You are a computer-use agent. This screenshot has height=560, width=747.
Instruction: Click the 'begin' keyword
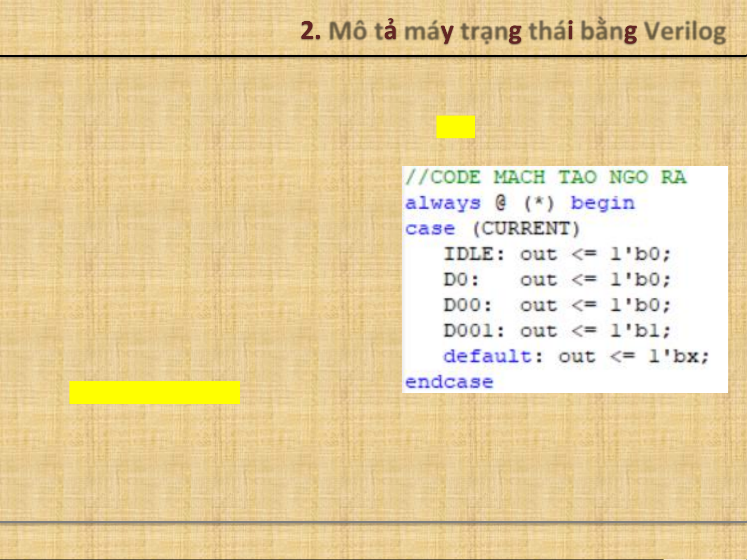click(602, 203)
